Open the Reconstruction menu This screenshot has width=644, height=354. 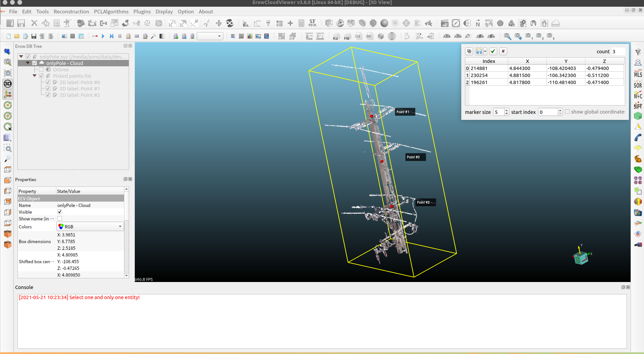(x=71, y=11)
